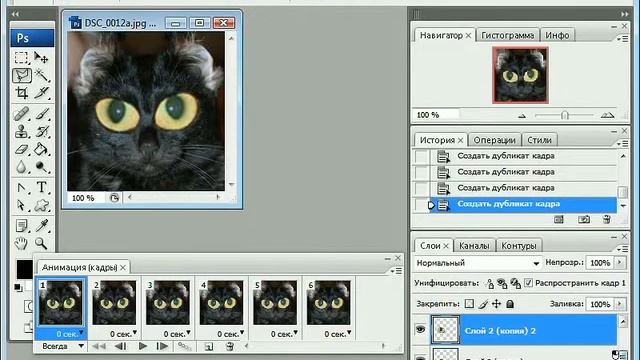Viewport: 640px width, 360px height.
Task: Toggle lock position
Action: 496,304
